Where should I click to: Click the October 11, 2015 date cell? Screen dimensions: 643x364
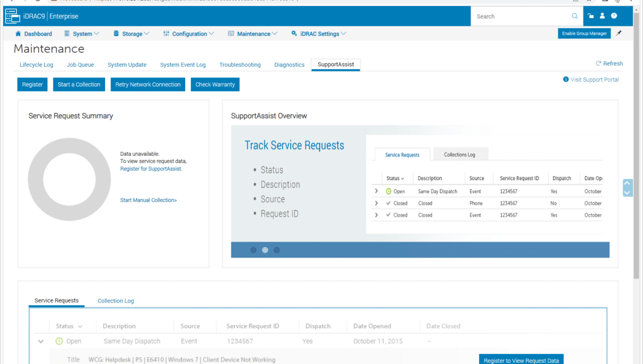click(x=378, y=341)
